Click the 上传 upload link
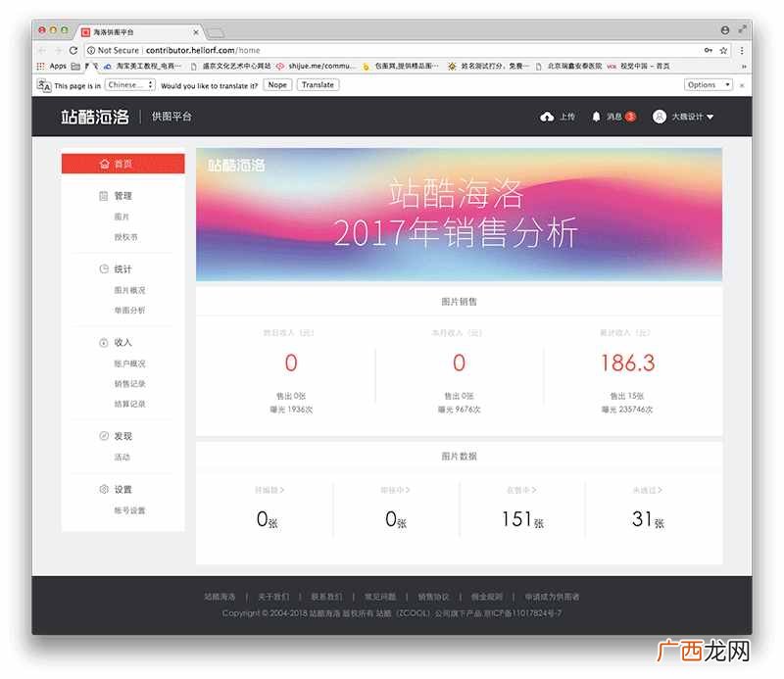Viewport: 784px width, 679px height. [x=567, y=117]
